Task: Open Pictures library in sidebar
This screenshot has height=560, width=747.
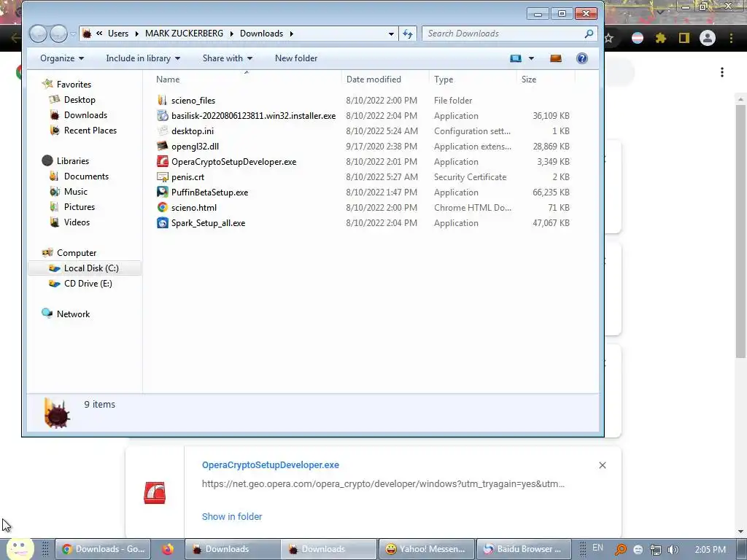Action: [79, 206]
